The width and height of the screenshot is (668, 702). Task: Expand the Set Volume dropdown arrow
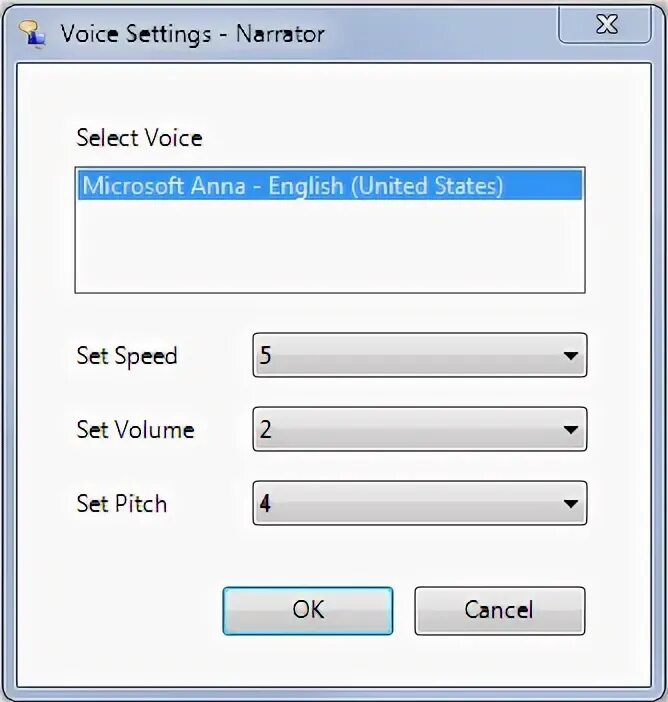click(x=570, y=430)
